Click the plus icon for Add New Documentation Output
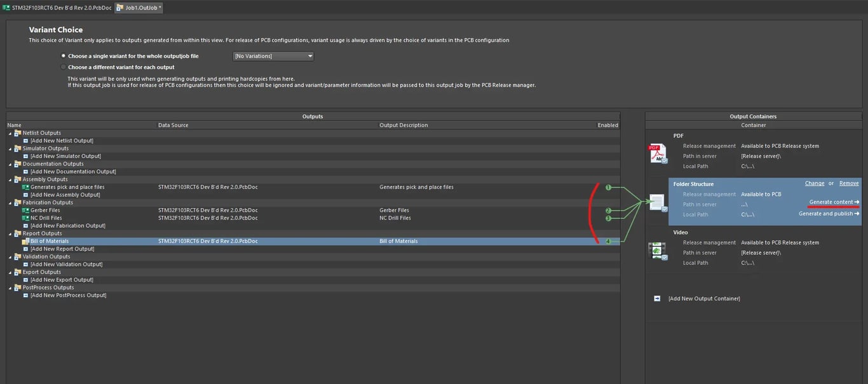Screen dimensions: 868x384 (x=25, y=171)
